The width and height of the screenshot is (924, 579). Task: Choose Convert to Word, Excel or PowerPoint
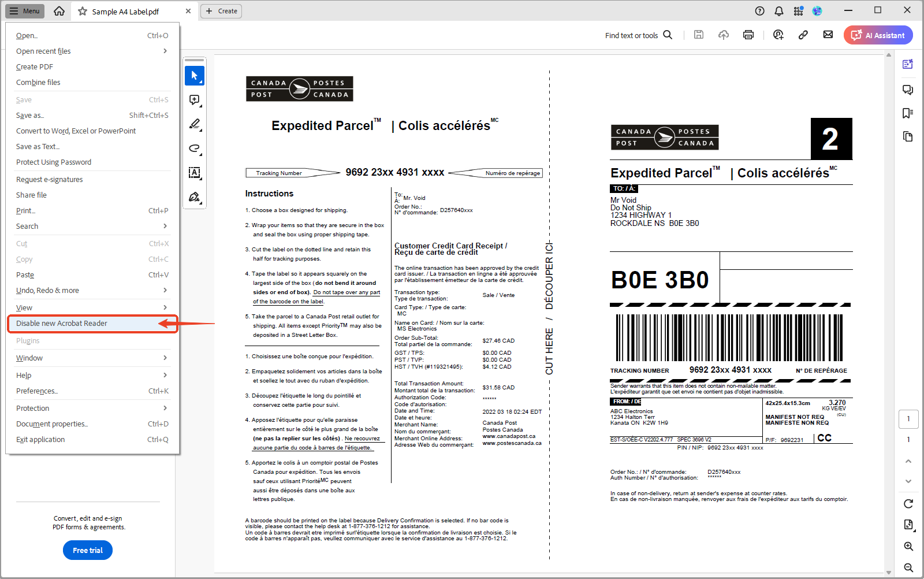[92, 131]
